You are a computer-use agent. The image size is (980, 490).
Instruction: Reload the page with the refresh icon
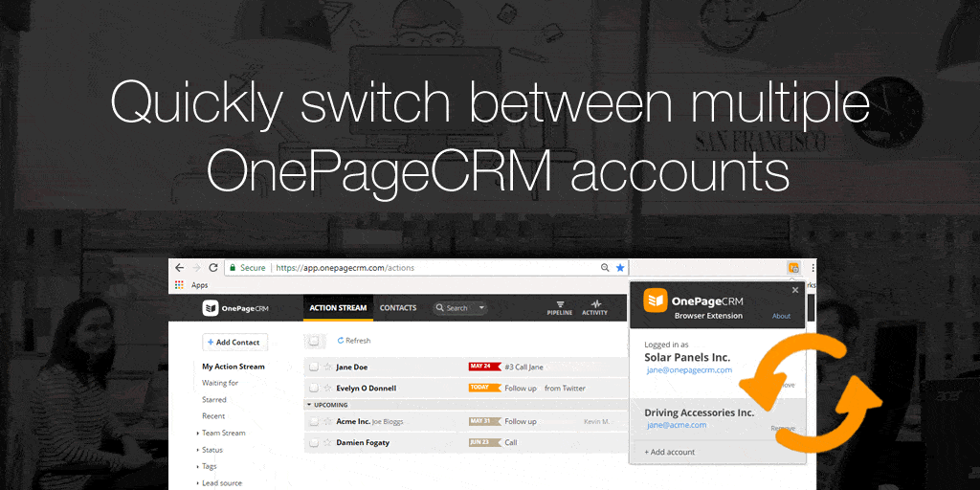213,268
